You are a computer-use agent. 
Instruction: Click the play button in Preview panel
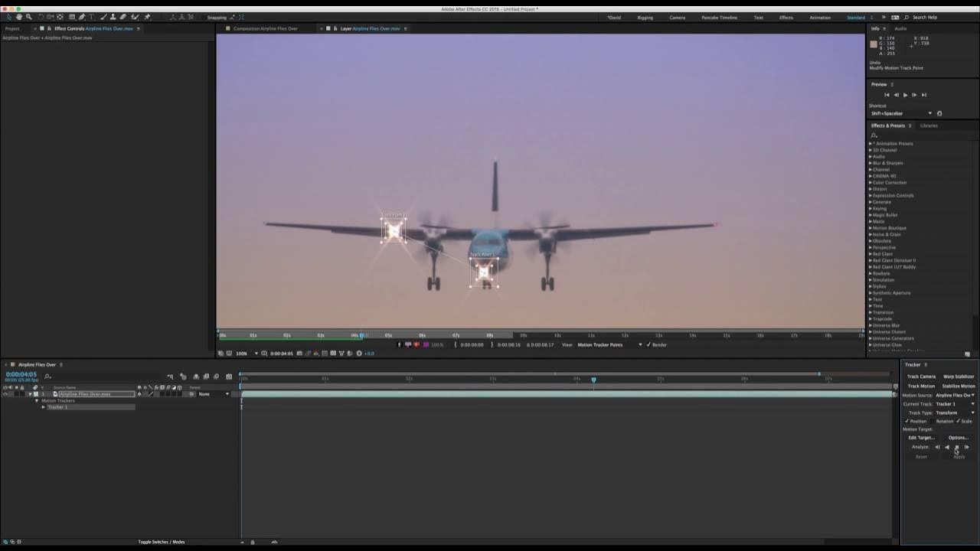pyautogui.click(x=905, y=95)
